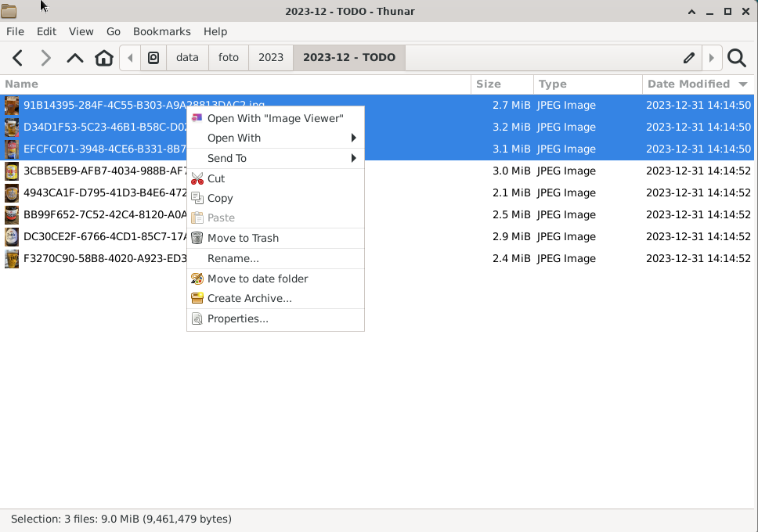Image resolution: width=758 pixels, height=532 pixels.
Task: Click the search magnifier icon
Action: point(736,58)
